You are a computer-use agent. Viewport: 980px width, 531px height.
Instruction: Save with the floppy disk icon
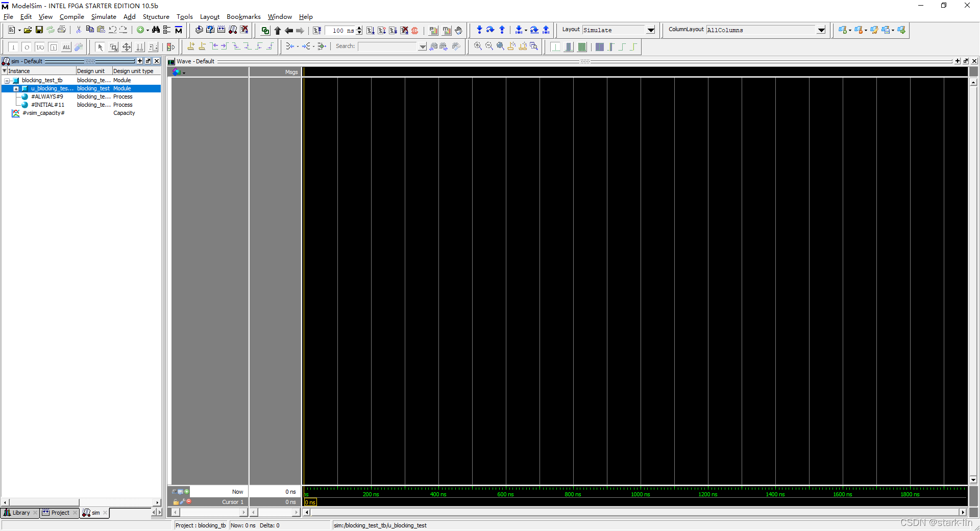coord(39,30)
